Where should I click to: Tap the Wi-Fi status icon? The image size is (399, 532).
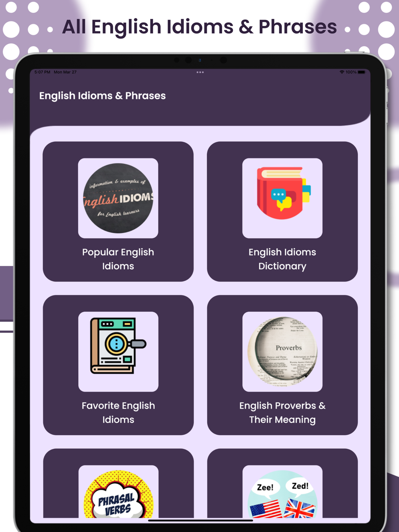click(342, 72)
